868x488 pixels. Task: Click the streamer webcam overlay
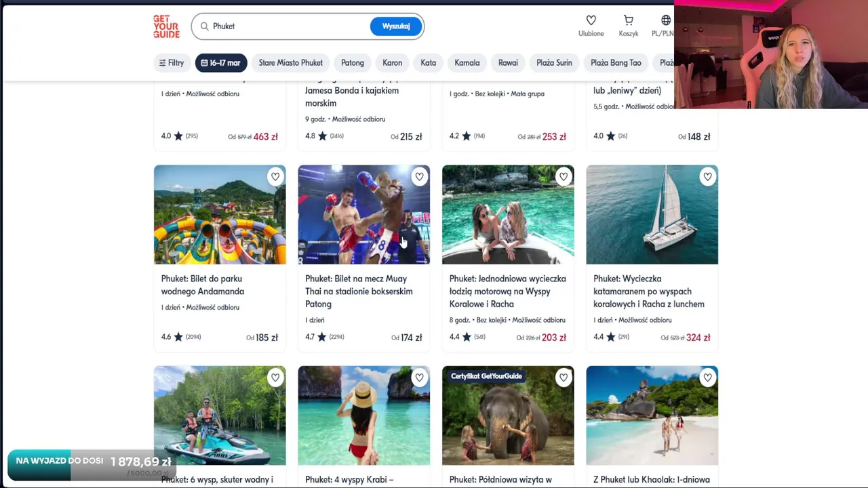pos(771,54)
